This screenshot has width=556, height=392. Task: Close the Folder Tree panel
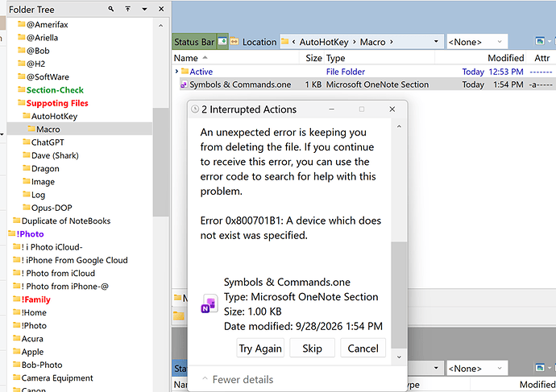[x=161, y=9]
